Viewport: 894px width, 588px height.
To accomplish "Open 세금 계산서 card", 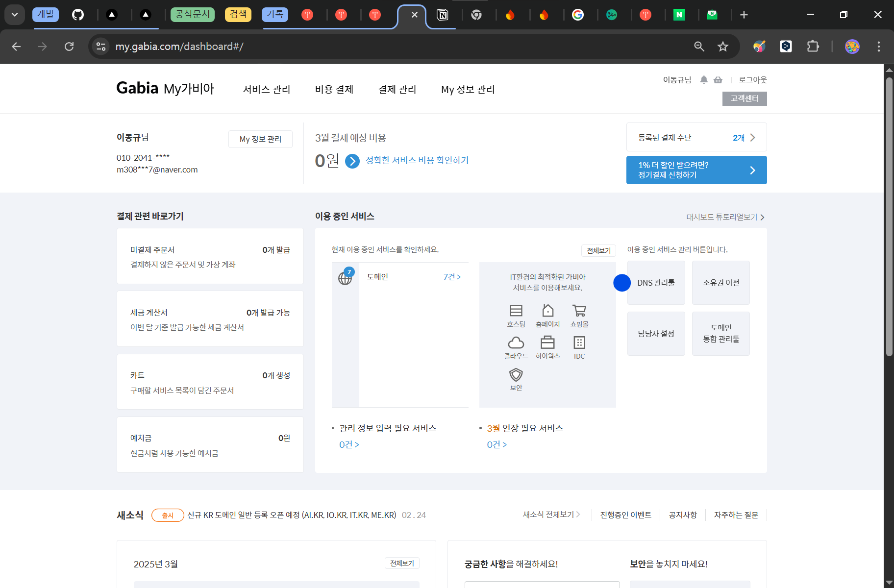I will (210, 319).
